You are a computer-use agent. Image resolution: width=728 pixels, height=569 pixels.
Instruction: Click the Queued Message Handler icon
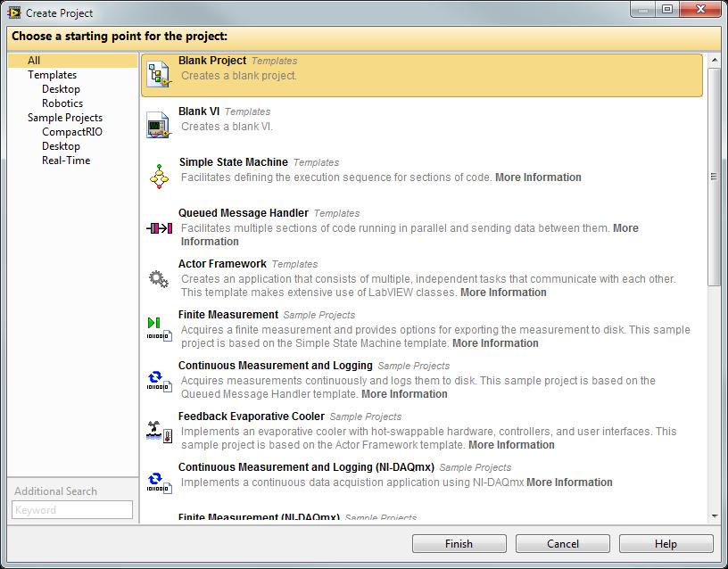click(159, 228)
